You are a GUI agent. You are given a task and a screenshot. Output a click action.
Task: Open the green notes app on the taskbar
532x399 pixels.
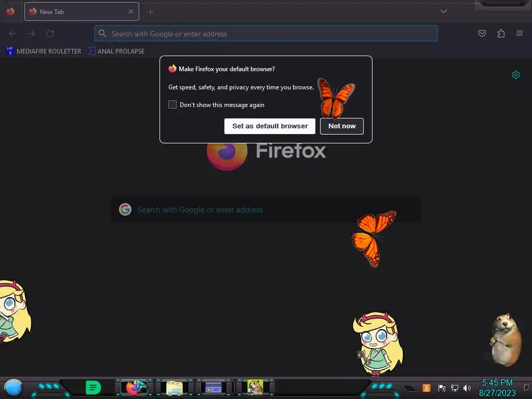click(x=93, y=388)
